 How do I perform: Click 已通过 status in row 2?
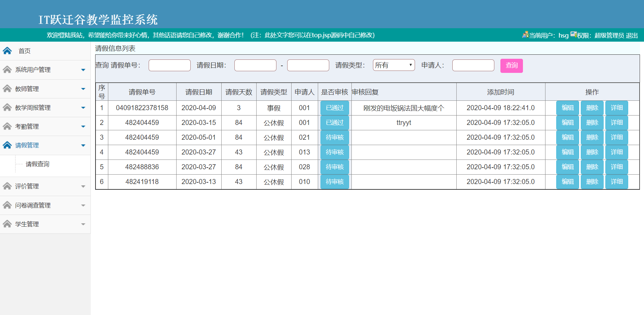tap(335, 123)
